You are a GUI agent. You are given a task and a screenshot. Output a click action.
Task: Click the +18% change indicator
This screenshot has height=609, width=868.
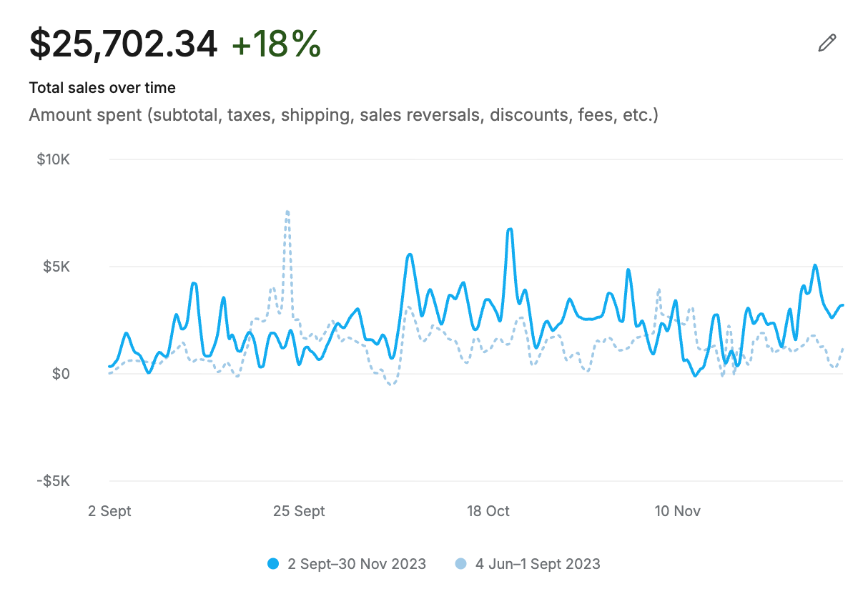pos(277,44)
